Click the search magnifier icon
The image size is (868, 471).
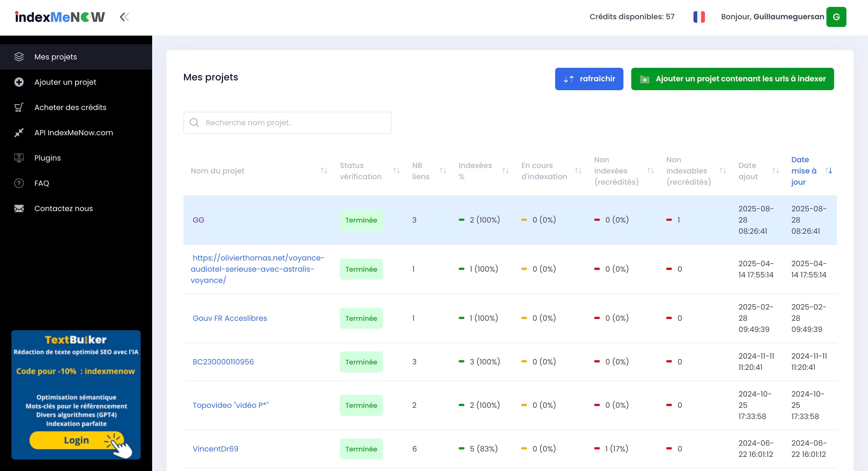pos(194,123)
